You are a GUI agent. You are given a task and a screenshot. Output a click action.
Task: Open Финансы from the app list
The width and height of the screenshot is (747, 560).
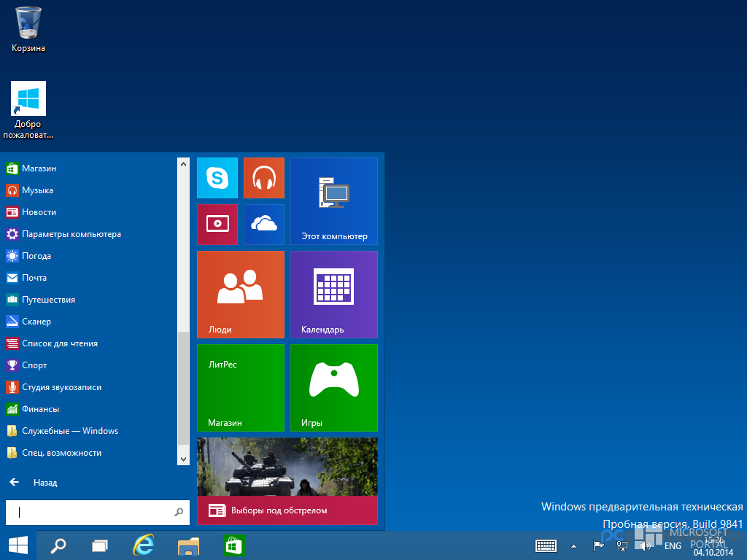[90, 409]
